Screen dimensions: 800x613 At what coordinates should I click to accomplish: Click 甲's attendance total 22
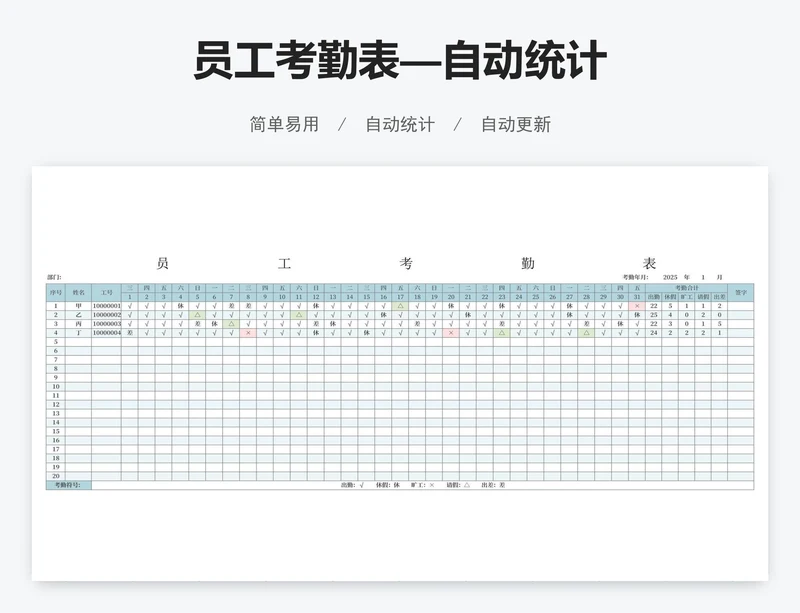point(654,306)
